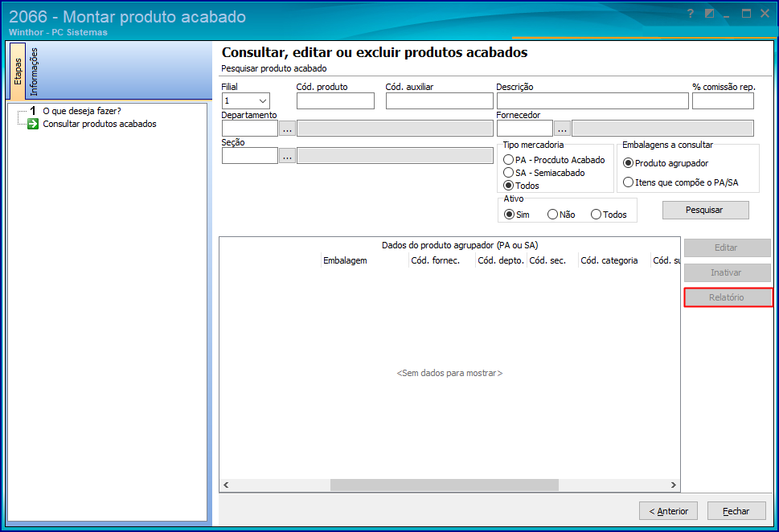Focus the Departamento code field
This screenshot has width=779, height=532.
click(250, 128)
